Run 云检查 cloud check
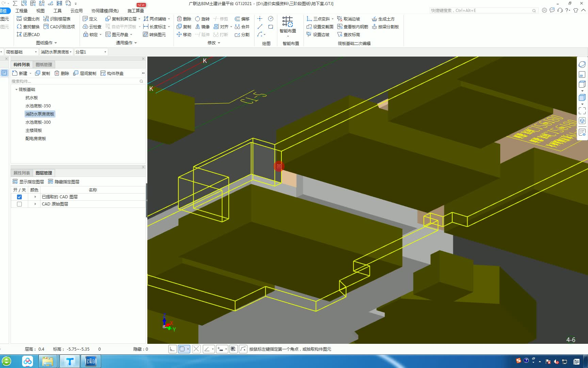Screen dimensions: 588x368 pyautogui.click(x=92, y=27)
